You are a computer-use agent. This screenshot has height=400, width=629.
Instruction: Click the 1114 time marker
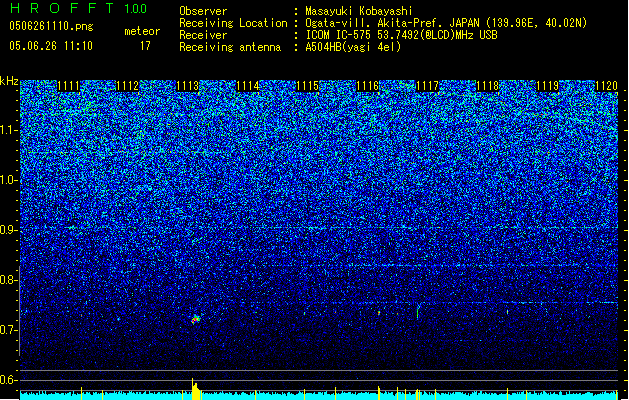(x=248, y=86)
